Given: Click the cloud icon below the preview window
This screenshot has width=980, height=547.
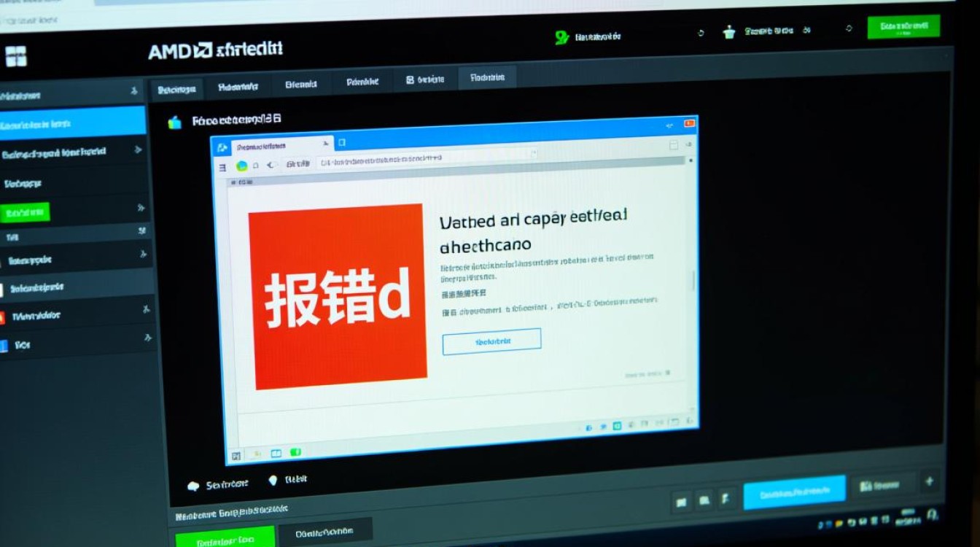Looking at the screenshot, I should [x=194, y=485].
